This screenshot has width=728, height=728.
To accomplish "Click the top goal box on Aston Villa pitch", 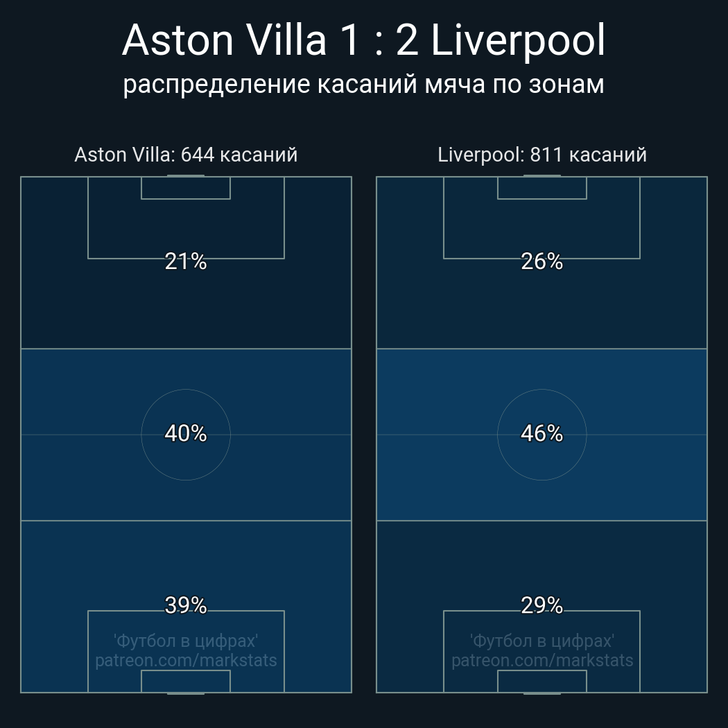I will coord(186,188).
